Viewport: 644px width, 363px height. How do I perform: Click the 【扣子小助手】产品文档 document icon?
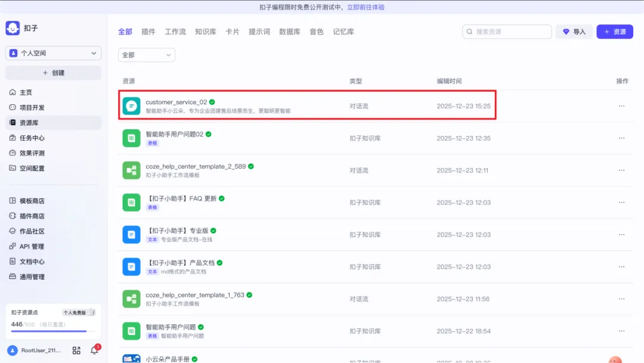coord(131,267)
